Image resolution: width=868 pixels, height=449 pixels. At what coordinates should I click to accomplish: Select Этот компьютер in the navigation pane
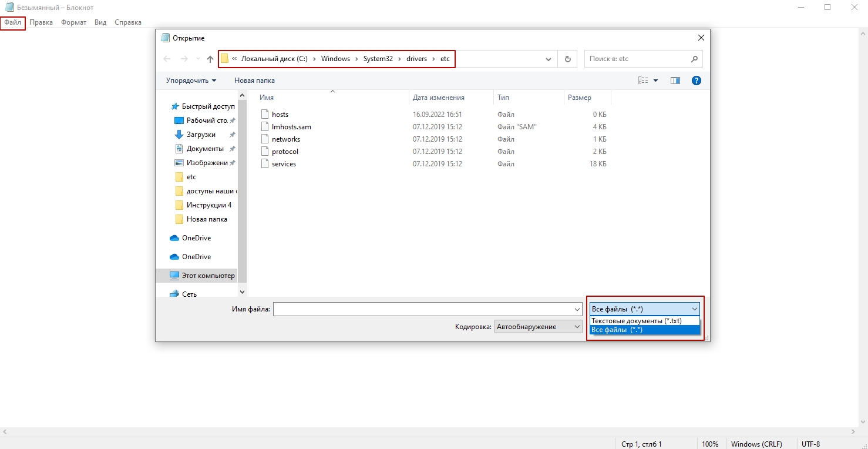208,276
